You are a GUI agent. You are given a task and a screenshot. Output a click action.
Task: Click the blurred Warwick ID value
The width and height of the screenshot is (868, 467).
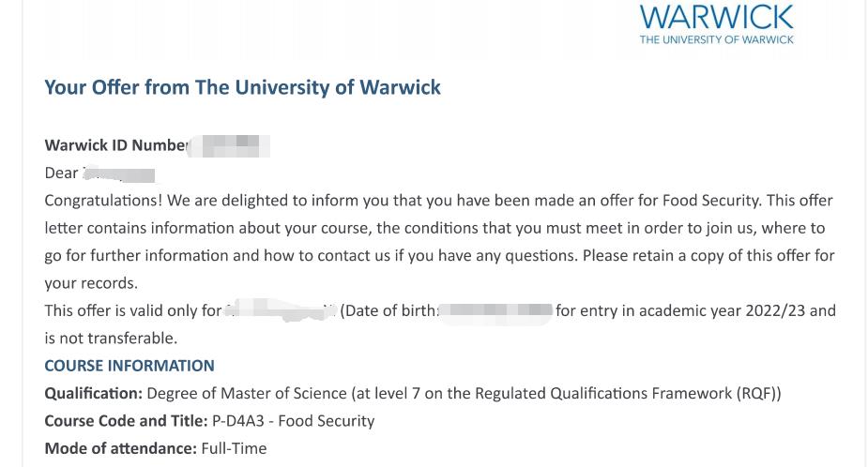pyautogui.click(x=231, y=145)
